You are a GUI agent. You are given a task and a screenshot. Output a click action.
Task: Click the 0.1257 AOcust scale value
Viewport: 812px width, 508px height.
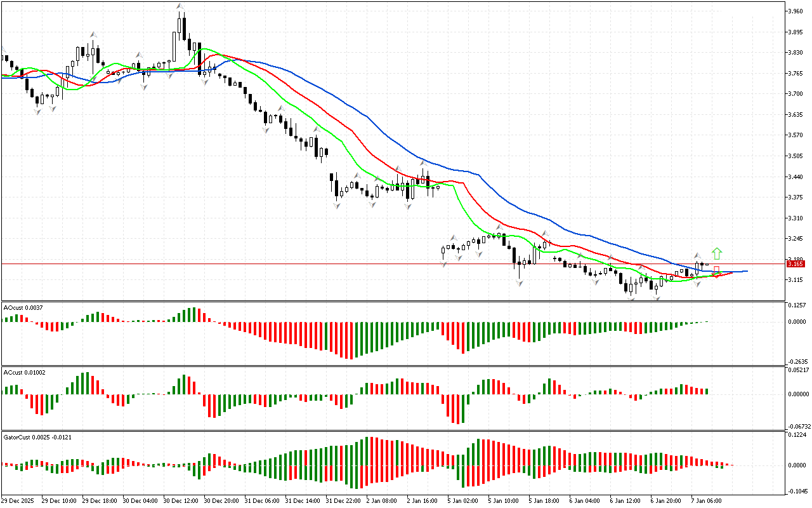[x=797, y=305]
